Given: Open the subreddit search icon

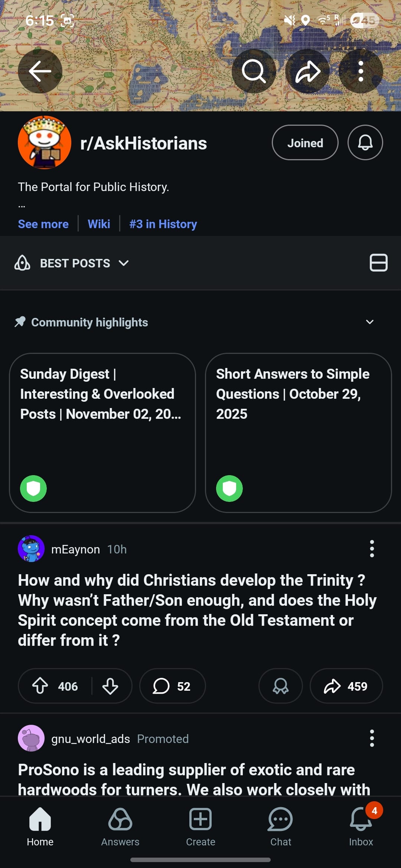Looking at the screenshot, I should (254, 71).
